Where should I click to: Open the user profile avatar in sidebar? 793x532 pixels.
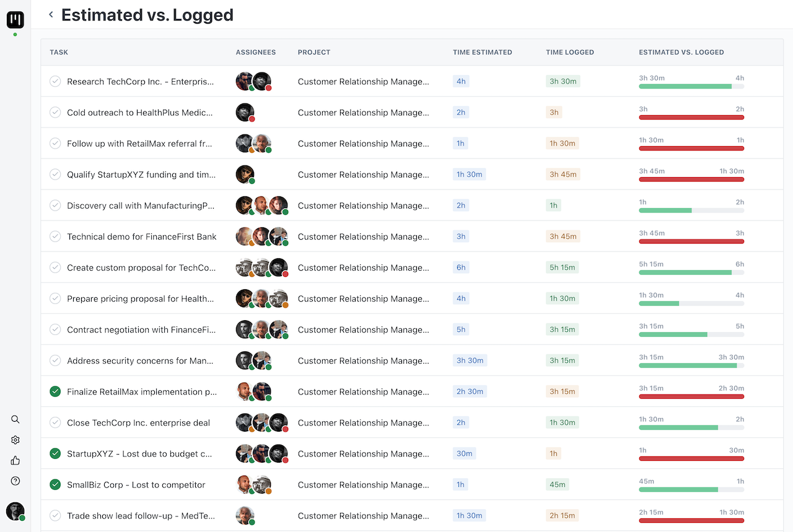tap(15, 511)
